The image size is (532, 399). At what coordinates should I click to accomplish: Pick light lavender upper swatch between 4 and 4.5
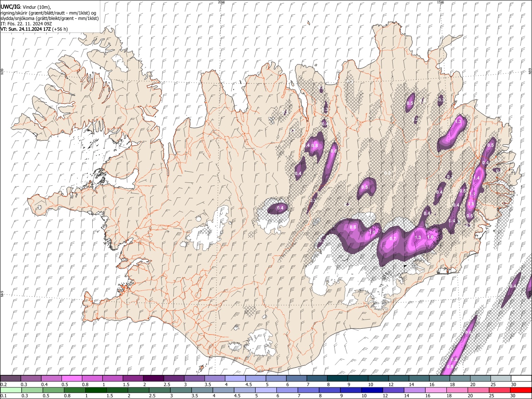click(235, 378)
